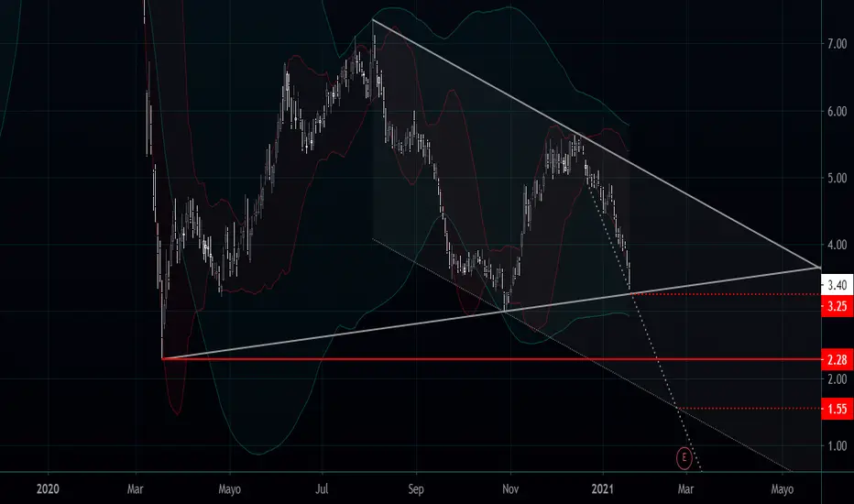This screenshot has width=854, height=504.
Task: Select the 2.28 red price label
Action: point(838,359)
